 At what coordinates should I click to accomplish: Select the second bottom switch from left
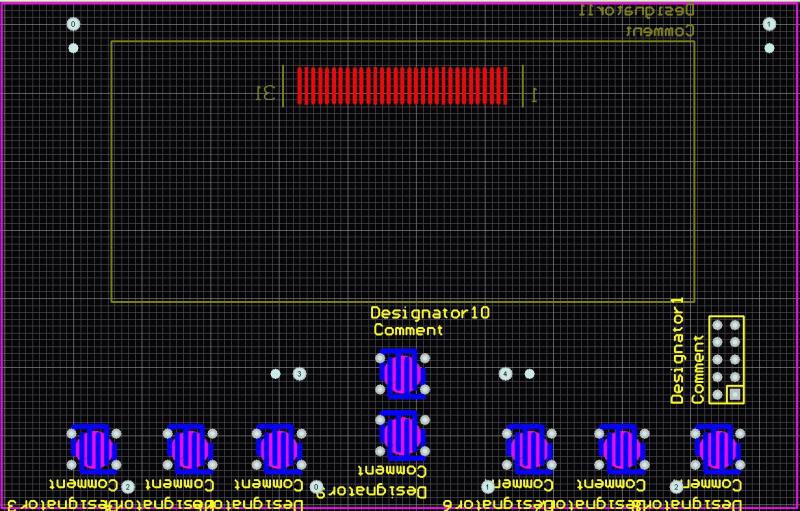[188, 449]
